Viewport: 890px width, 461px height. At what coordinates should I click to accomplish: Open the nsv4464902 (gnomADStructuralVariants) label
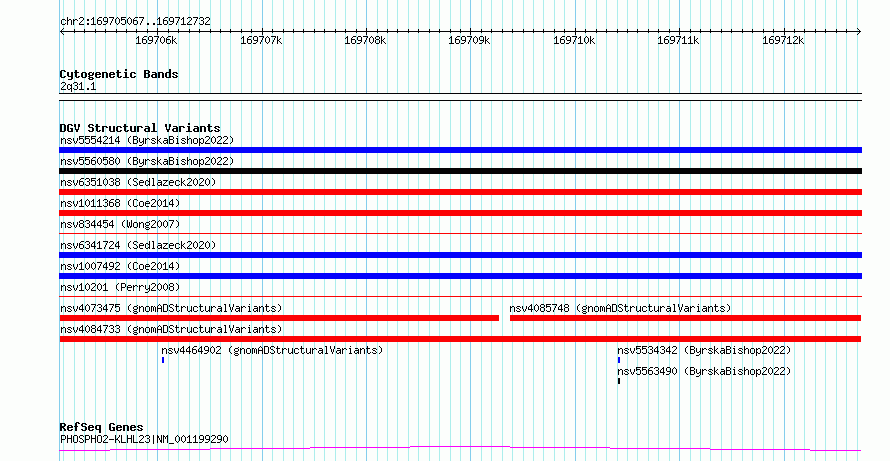pos(272,350)
